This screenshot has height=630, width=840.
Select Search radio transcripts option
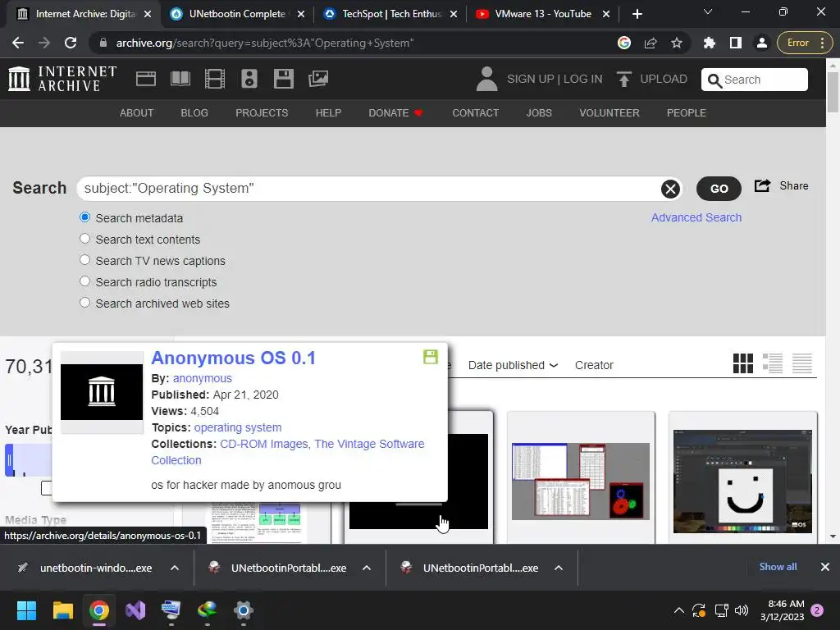coord(84,281)
